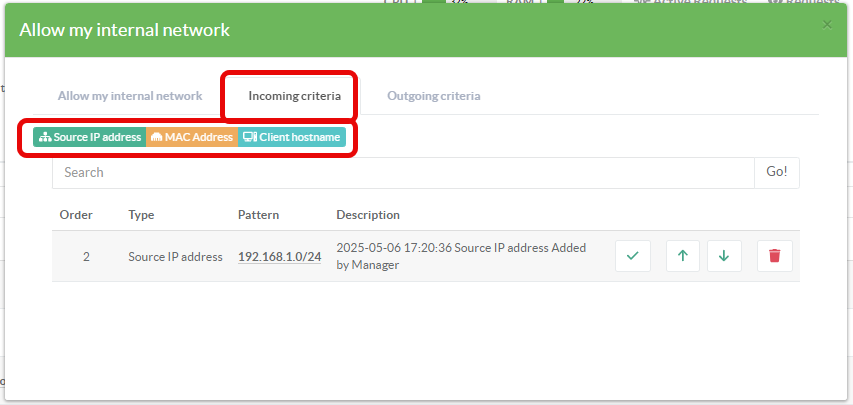853x405 pixels.
Task: Add a Source IP address criterion
Action: 90,137
